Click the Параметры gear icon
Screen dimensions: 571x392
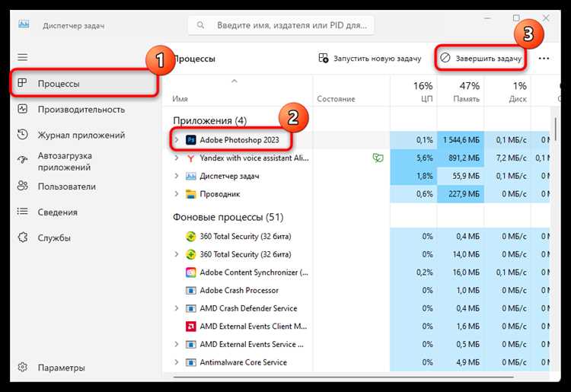[x=23, y=367]
